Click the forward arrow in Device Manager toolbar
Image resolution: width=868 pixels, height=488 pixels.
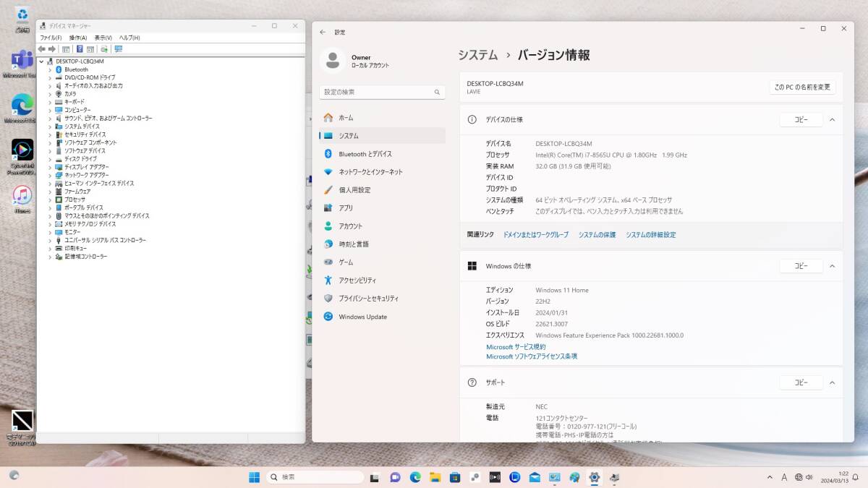(52, 49)
